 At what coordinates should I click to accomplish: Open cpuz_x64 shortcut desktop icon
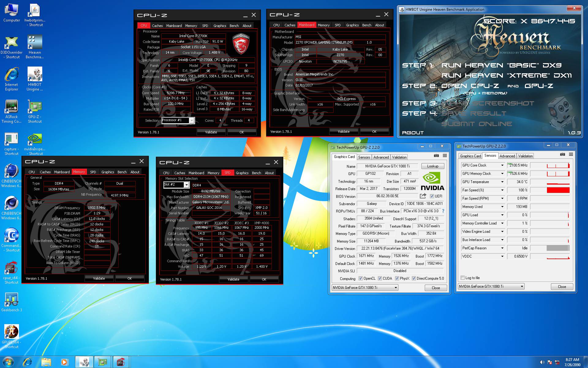tap(12, 273)
